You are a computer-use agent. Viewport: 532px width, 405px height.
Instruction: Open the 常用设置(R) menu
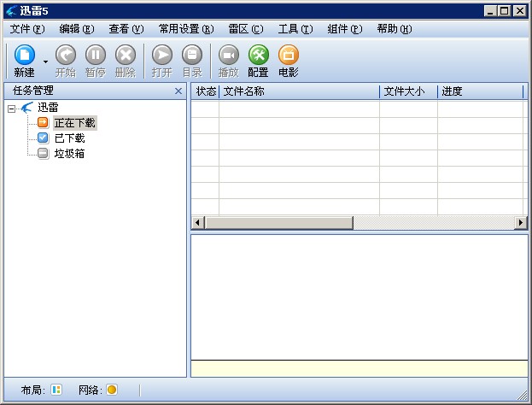tap(186, 29)
